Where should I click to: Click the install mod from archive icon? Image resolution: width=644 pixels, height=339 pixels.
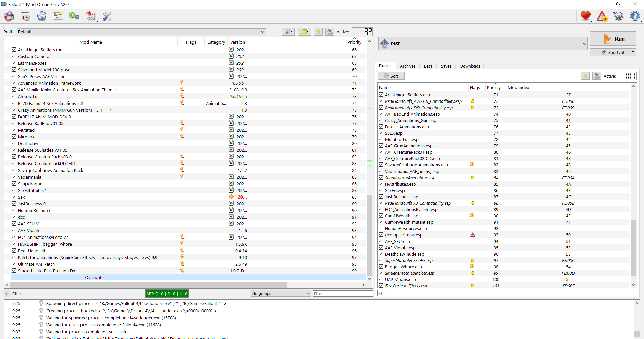tap(25, 16)
